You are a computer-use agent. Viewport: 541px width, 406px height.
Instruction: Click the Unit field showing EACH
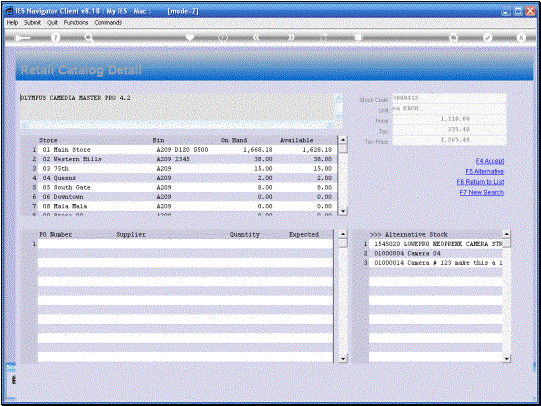(449, 109)
